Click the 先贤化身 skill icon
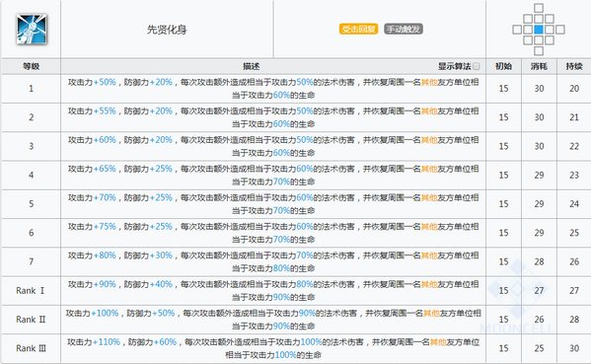The width and height of the screenshot is (591, 364). coord(32,29)
